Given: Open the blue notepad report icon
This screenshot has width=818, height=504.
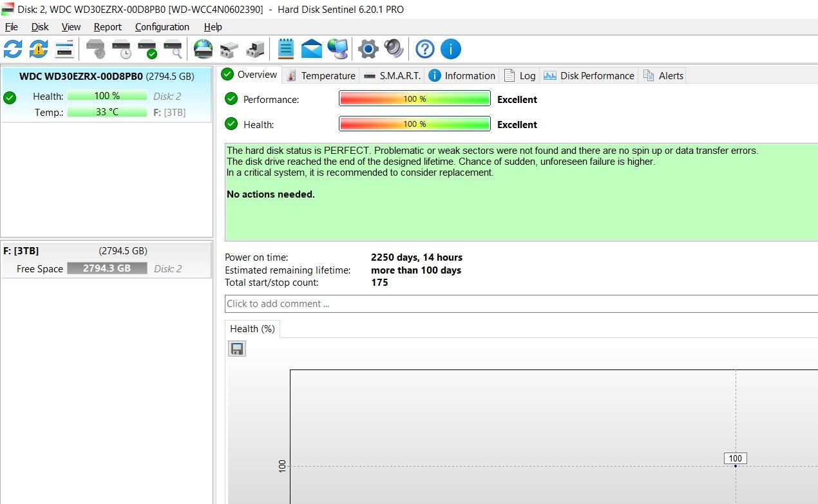Looking at the screenshot, I should [286, 49].
